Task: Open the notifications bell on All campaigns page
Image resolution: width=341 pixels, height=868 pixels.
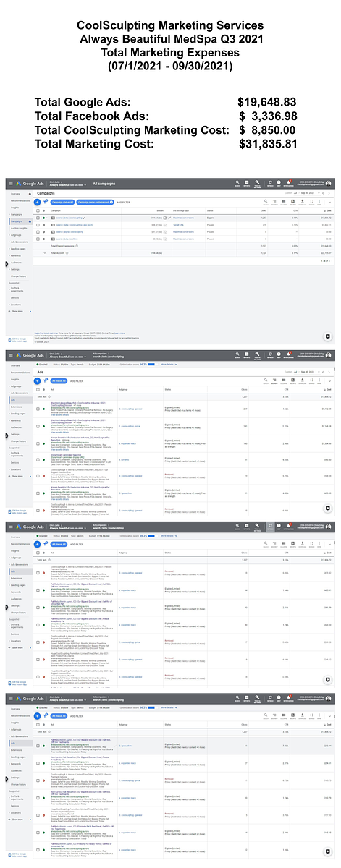Action: (x=288, y=183)
